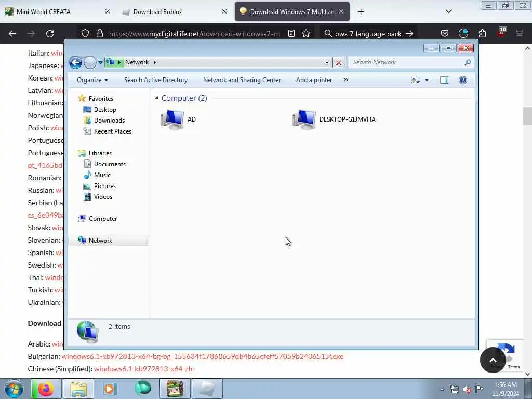Image resolution: width=532 pixels, height=399 pixels.
Task: Select Videos library
Action: [x=103, y=197]
